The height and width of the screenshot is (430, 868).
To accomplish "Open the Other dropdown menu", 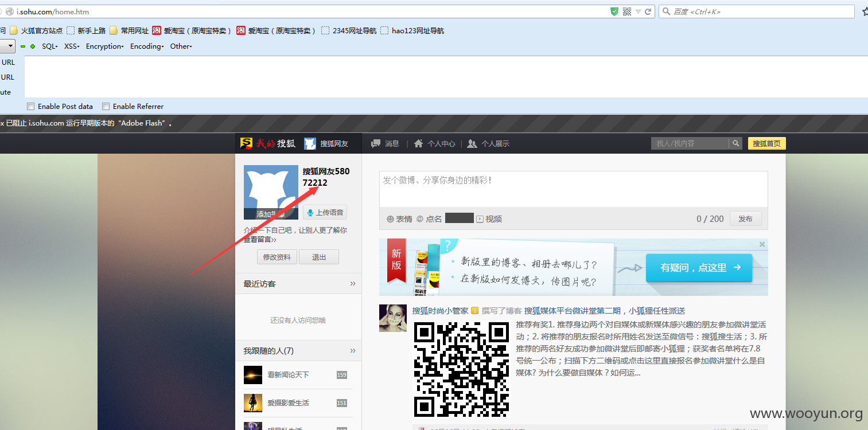I will pyautogui.click(x=181, y=46).
